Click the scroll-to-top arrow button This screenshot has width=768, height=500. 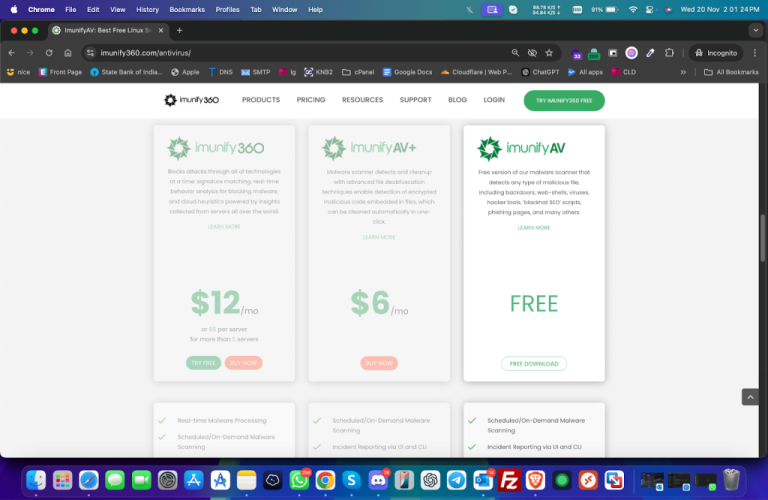(751, 397)
